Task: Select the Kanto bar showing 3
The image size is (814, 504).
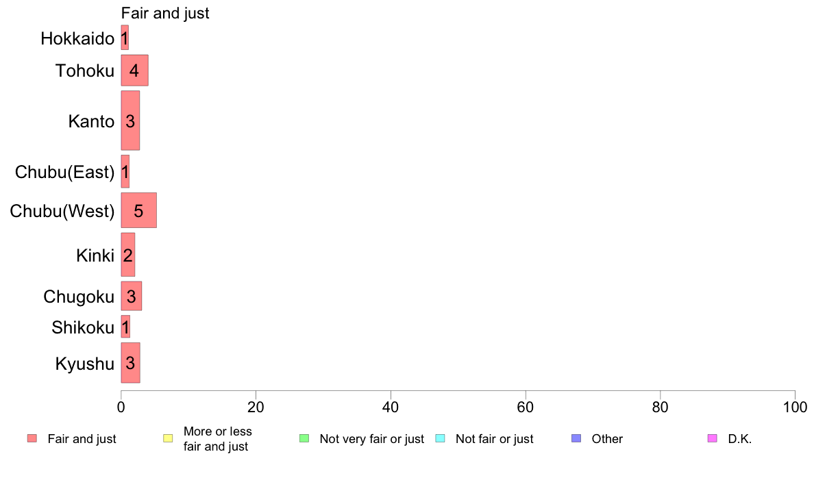Action: click(x=130, y=121)
